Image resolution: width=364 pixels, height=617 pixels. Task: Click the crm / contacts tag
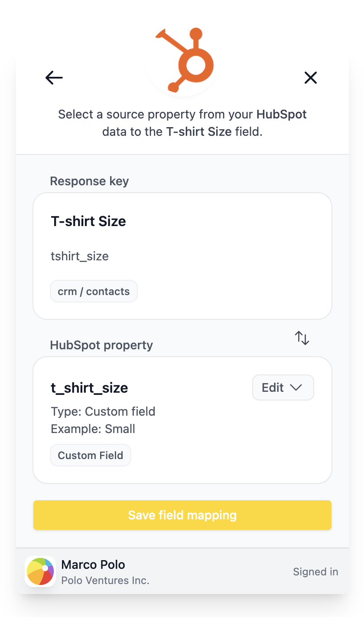coord(94,291)
